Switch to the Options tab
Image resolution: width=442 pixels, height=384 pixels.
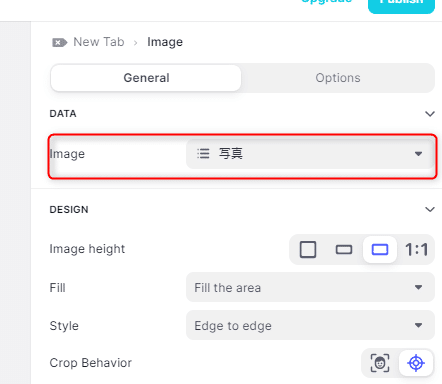(338, 78)
